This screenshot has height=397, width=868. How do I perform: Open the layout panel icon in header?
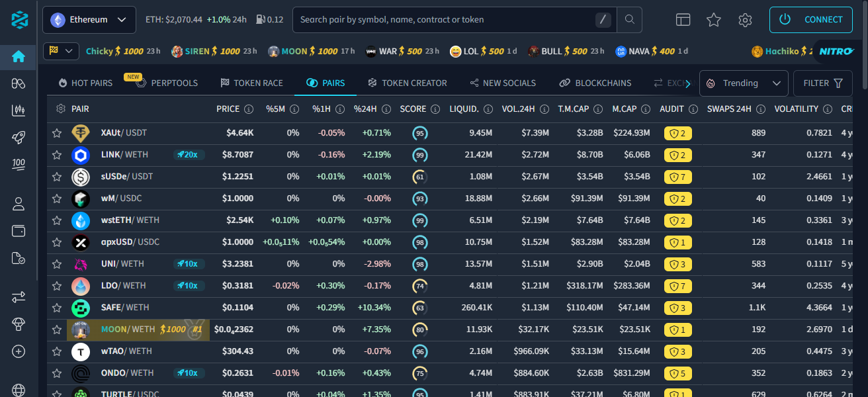click(x=683, y=20)
